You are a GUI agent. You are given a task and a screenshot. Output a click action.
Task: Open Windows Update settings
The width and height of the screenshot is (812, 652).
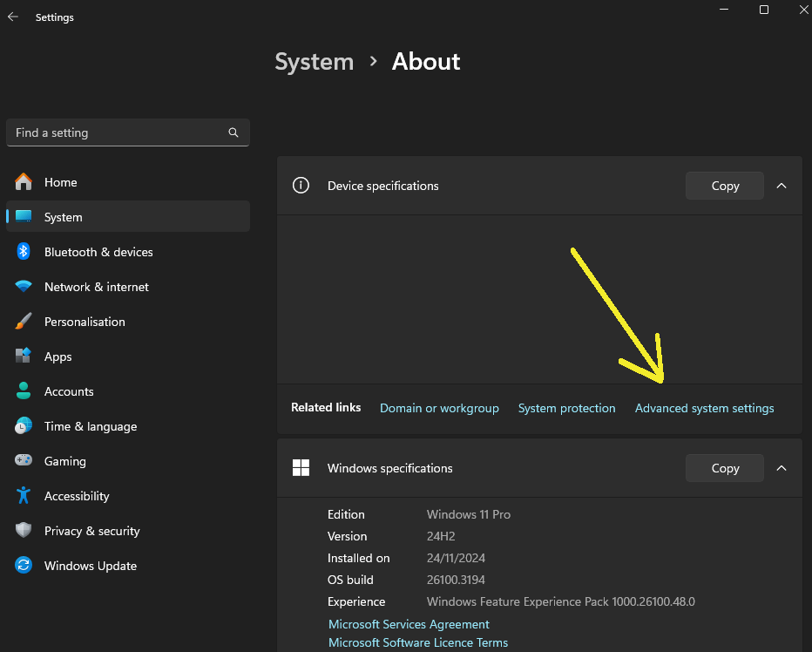pos(91,566)
